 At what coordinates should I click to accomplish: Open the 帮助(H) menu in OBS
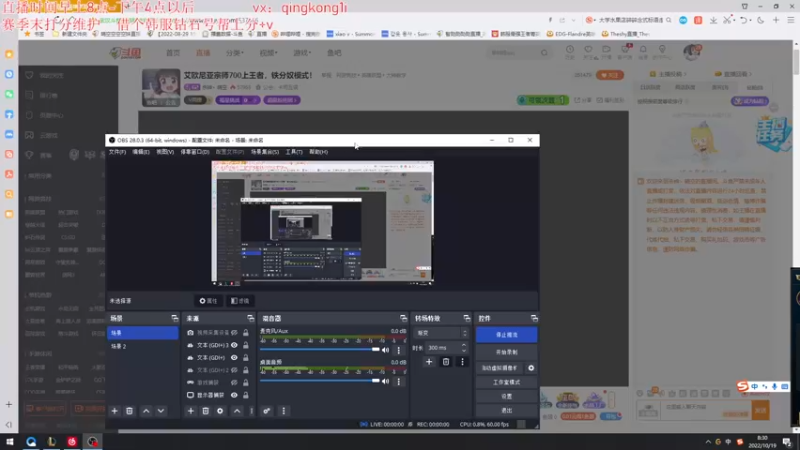(x=318, y=152)
